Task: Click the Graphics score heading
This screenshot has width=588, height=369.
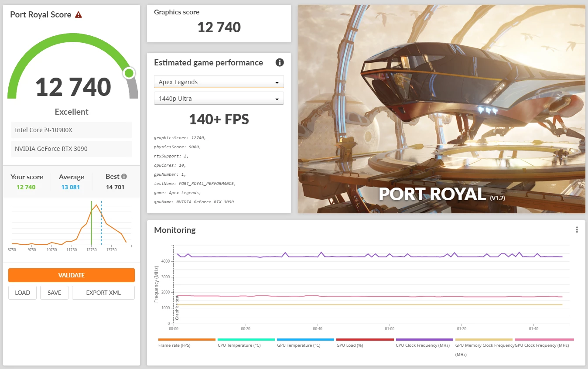Action: (x=177, y=12)
